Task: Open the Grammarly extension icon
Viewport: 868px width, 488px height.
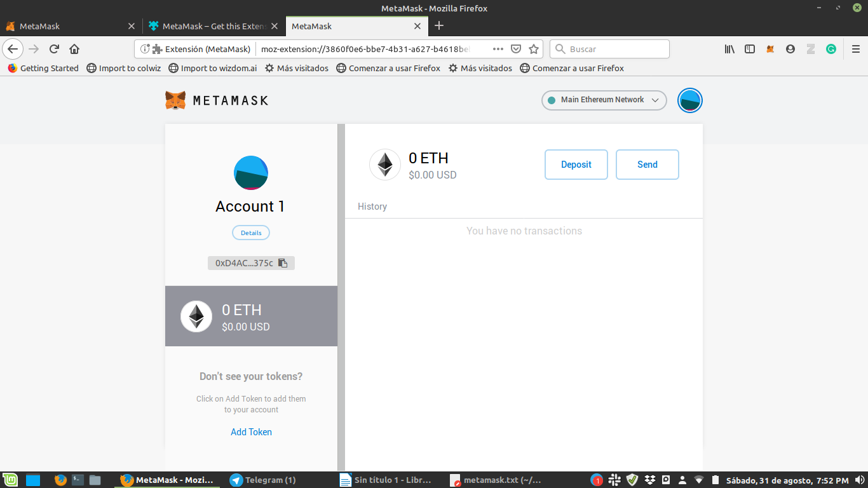Action: 831,49
